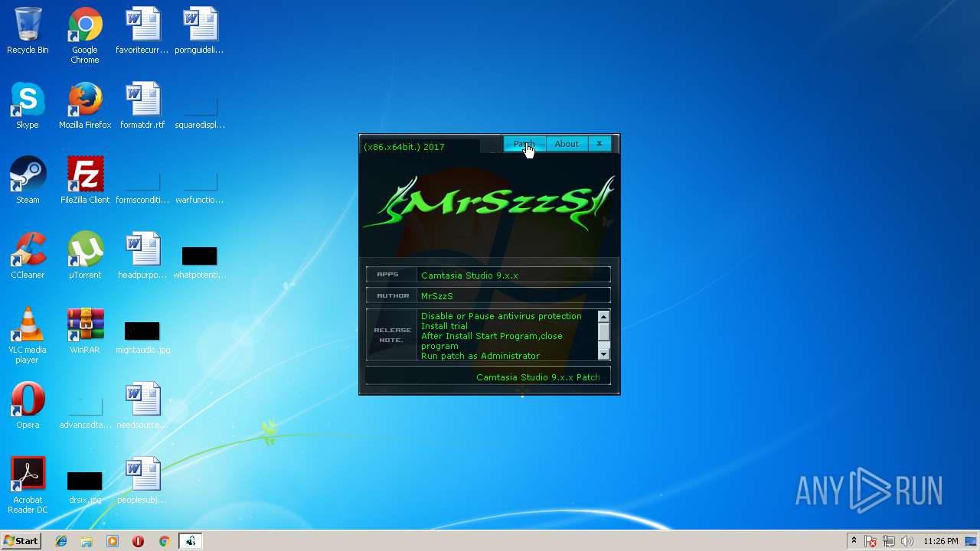Launch Opera from the taskbar

(138, 541)
